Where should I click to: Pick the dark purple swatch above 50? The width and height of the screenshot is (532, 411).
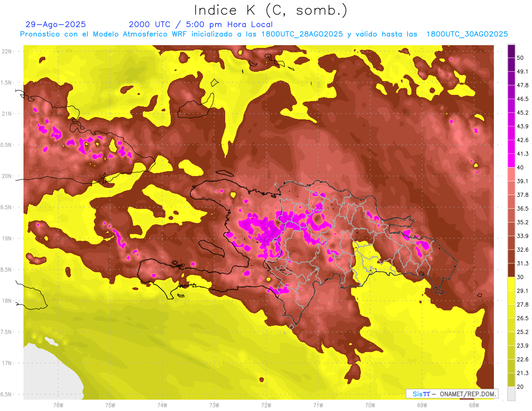[511, 51]
